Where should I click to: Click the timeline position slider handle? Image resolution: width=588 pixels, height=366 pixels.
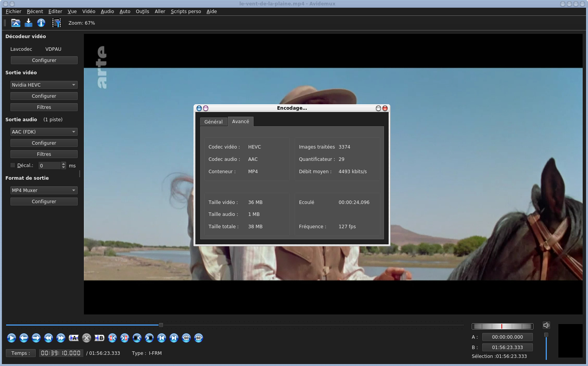pos(161,325)
